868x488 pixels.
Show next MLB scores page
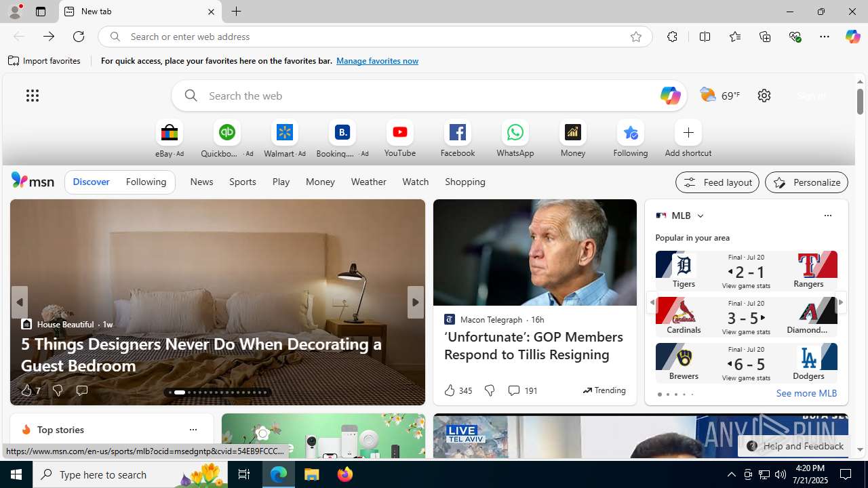pyautogui.click(x=841, y=302)
